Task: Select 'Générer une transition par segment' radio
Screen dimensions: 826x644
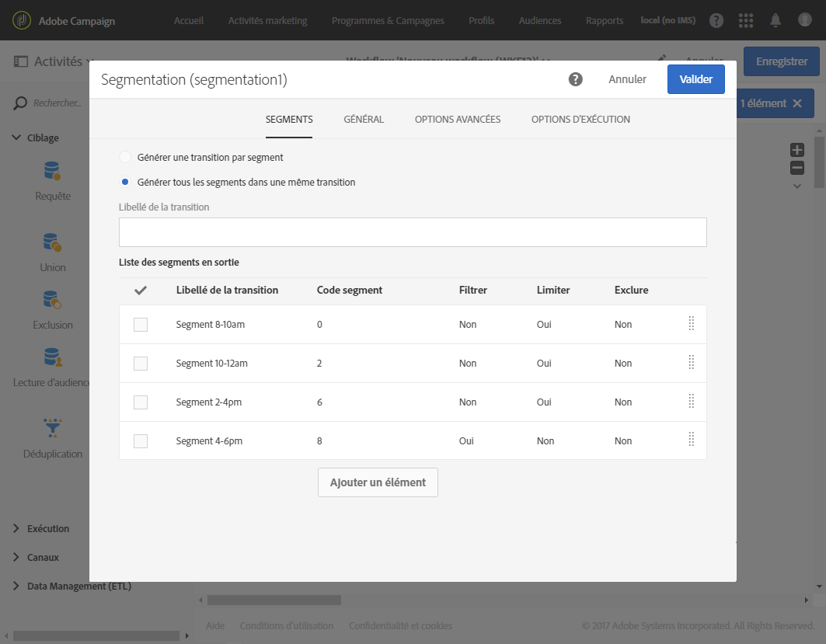Action: 125,157
